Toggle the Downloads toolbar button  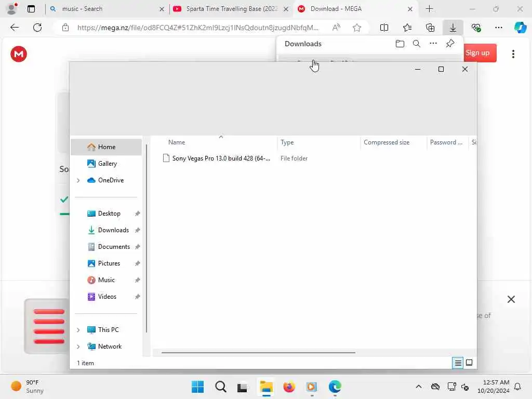click(x=453, y=28)
